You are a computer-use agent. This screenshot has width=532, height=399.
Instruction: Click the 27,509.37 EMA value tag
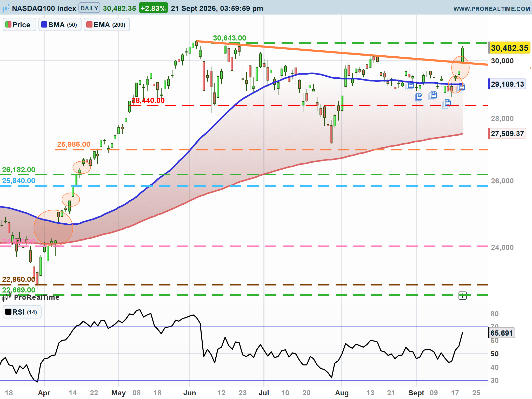507,134
